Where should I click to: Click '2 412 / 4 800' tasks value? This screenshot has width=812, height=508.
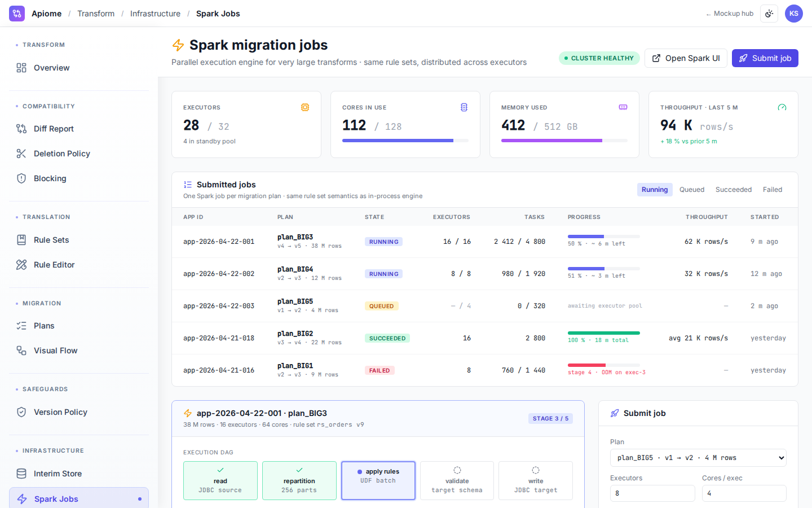tap(519, 242)
